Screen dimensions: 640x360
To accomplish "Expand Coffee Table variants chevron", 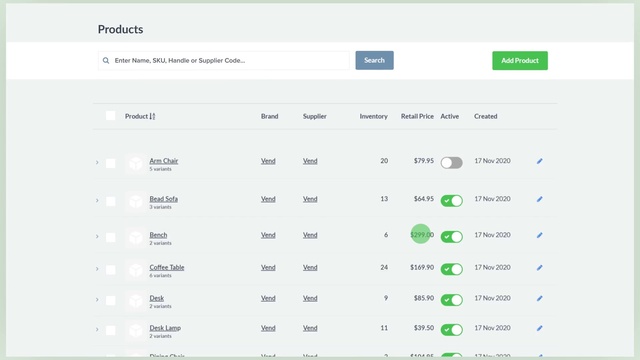I will tap(97, 269).
